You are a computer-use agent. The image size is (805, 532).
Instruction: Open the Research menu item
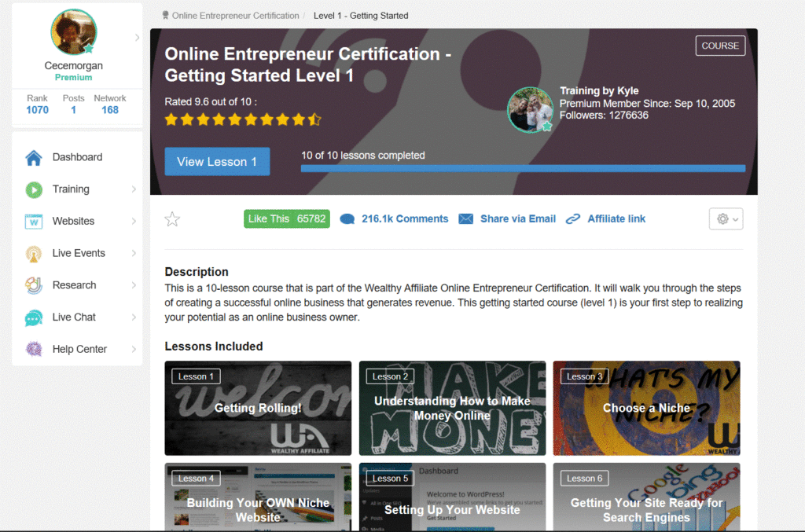74,285
